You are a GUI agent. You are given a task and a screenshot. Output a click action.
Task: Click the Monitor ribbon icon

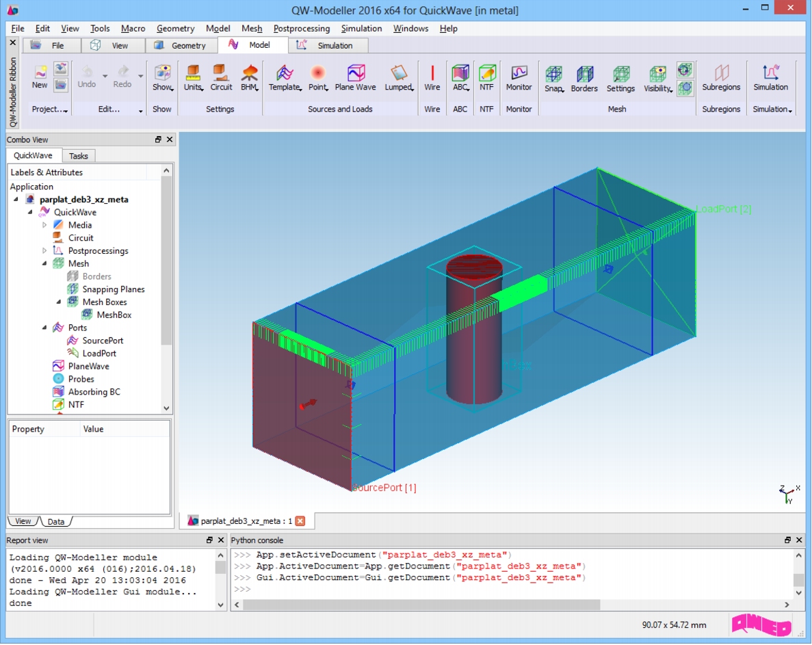[519, 73]
